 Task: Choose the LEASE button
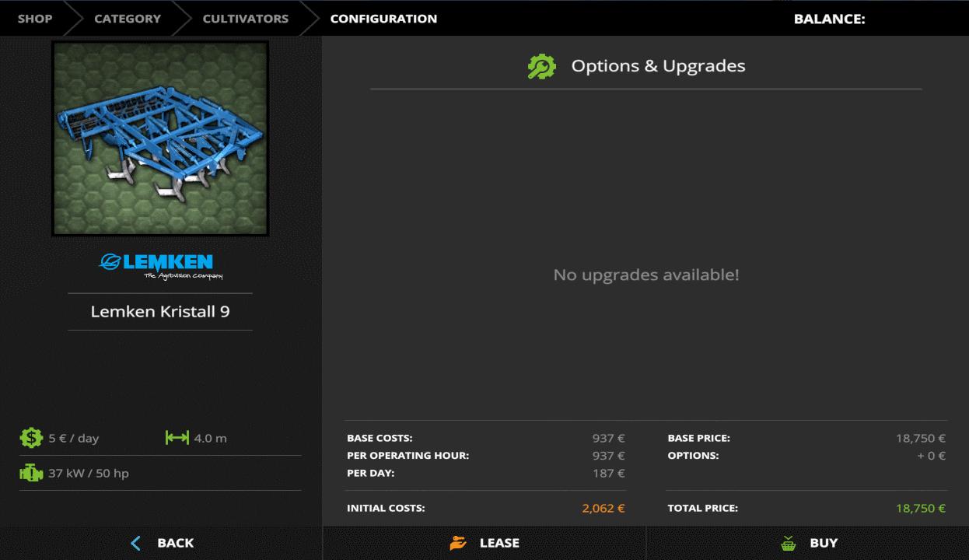coord(484,543)
